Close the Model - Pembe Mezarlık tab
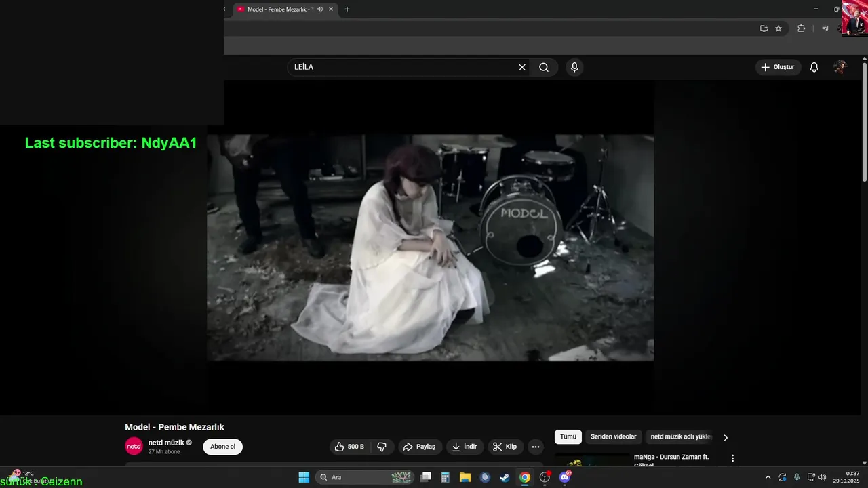Image resolution: width=868 pixels, height=488 pixels. click(x=331, y=9)
